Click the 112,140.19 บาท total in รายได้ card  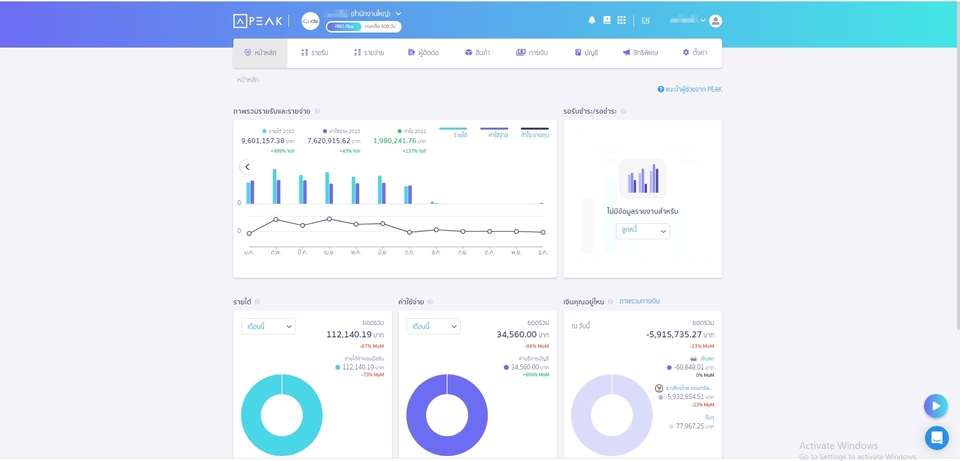point(355,335)
